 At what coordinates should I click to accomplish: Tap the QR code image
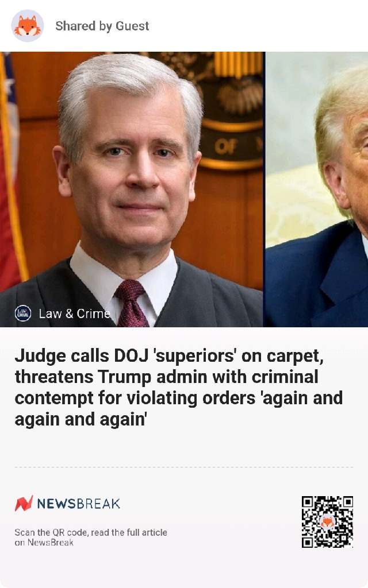(x=327, y=521)
